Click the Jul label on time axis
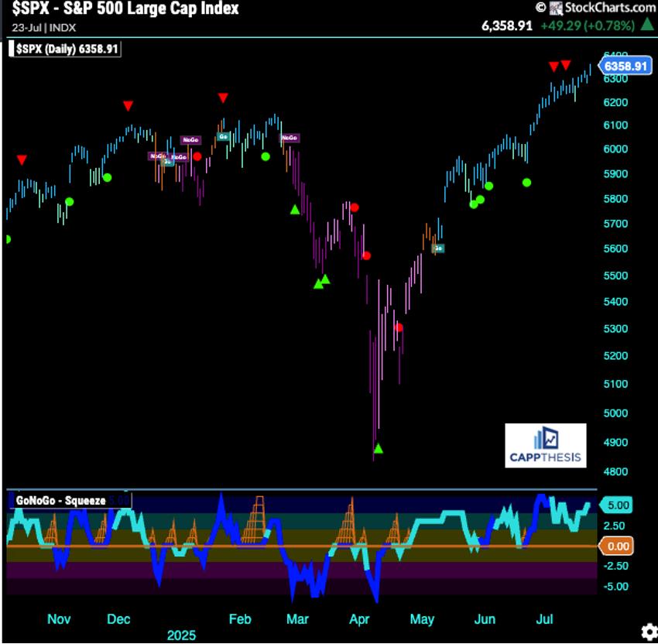658x644 pixels. click(x=546, y=619)
